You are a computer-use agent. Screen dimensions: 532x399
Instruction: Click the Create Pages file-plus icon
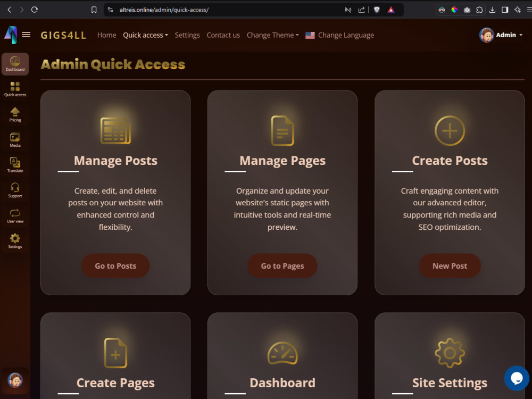coord(115,353)
